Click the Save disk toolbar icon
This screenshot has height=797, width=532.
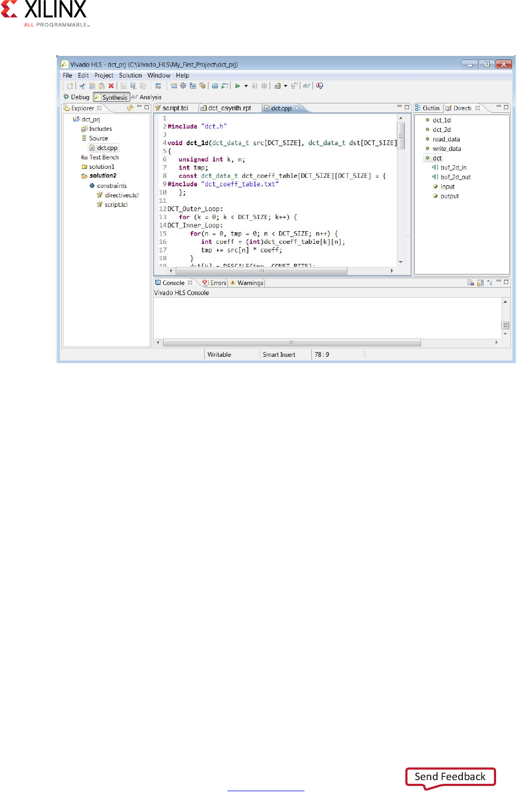pos(123,86)
